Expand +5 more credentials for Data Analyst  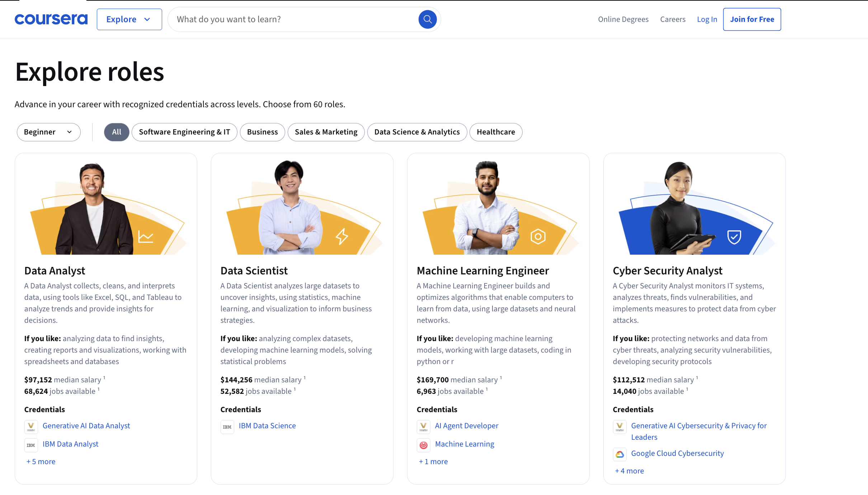41,462
